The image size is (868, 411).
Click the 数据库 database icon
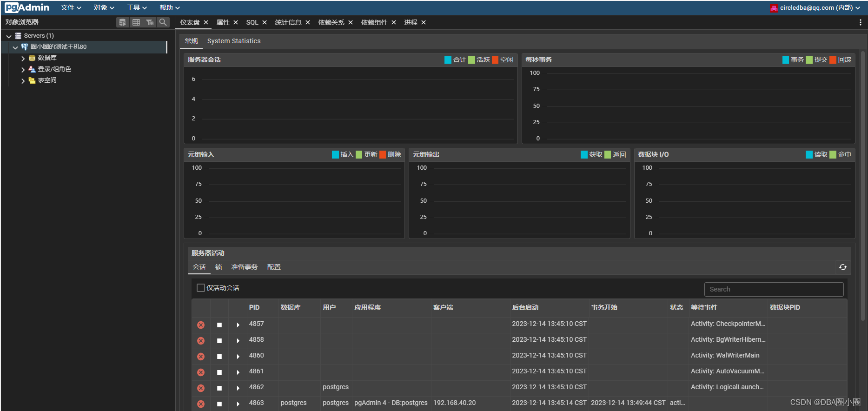point(32,58)
